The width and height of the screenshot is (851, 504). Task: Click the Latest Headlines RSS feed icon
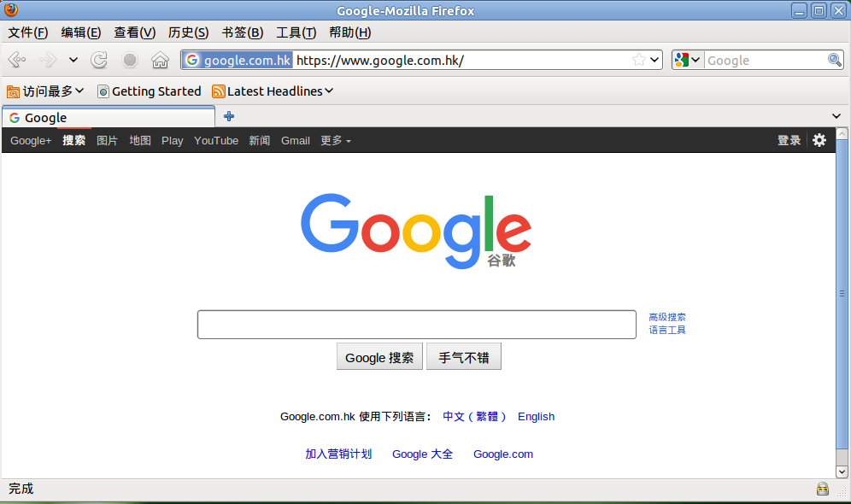pos(218,91)
